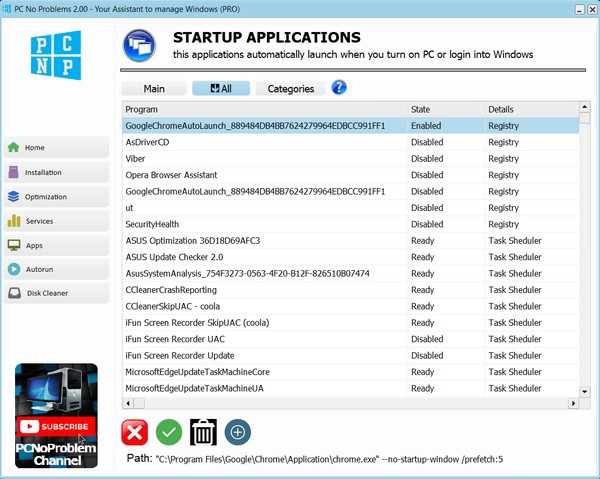Viewport: 600px width, 479px height.
Task: Click Registry detail of SecurityHealth row
Action: tap(503, 225)
